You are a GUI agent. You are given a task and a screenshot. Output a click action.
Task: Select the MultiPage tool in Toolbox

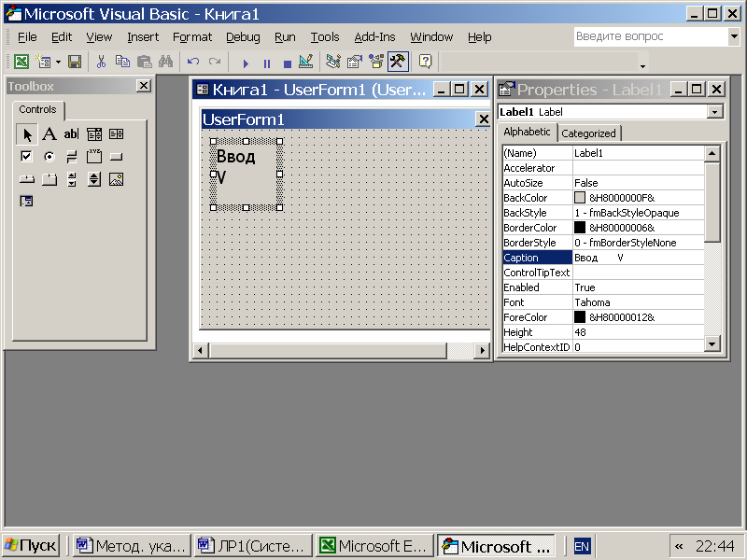point(49,179)
